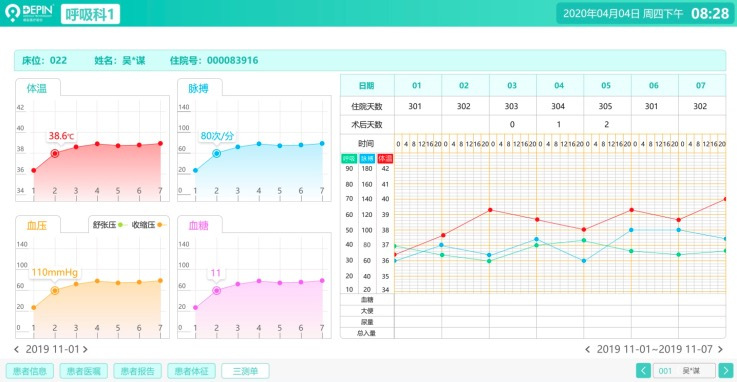Click previous patient green arrow button
737x382 pixels.
point(643,371)
